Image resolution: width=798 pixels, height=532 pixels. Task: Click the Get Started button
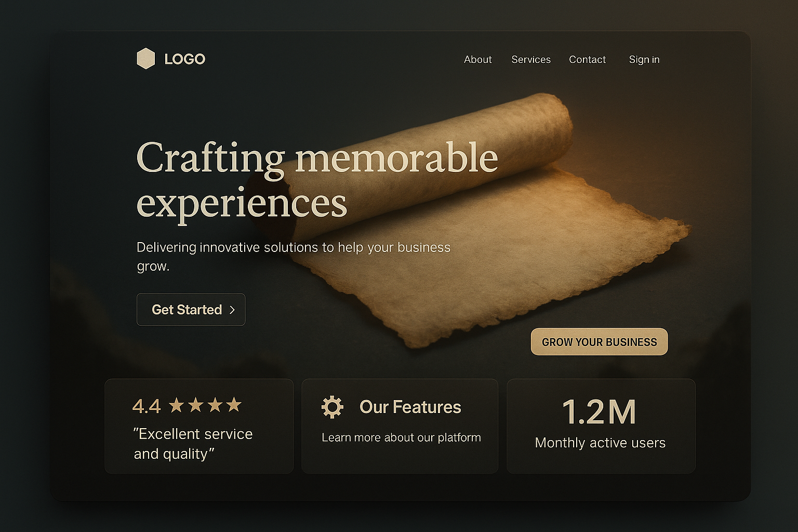(191, 310)
